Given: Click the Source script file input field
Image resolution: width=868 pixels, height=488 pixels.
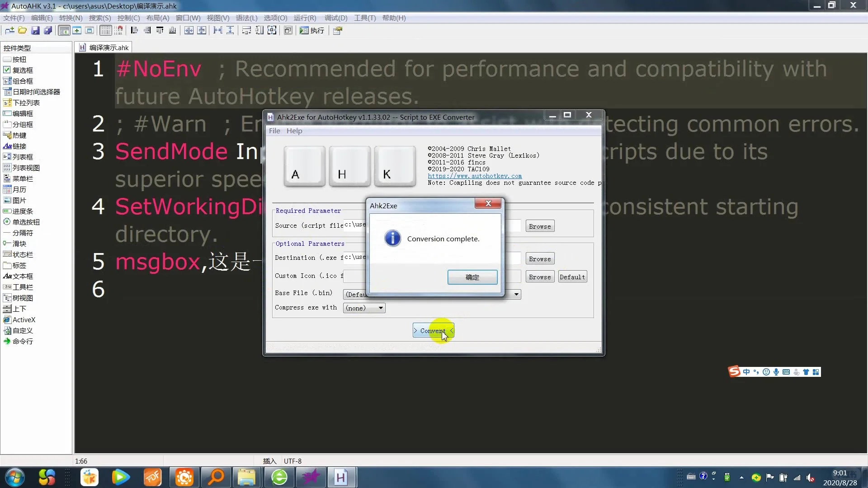Looking at the screenshot, I should (355, 225).
